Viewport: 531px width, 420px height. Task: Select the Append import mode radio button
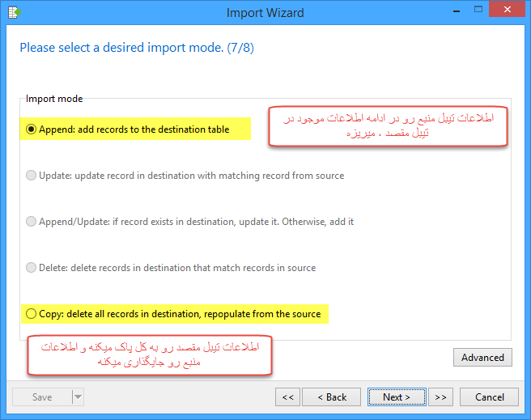click(32, 129)
